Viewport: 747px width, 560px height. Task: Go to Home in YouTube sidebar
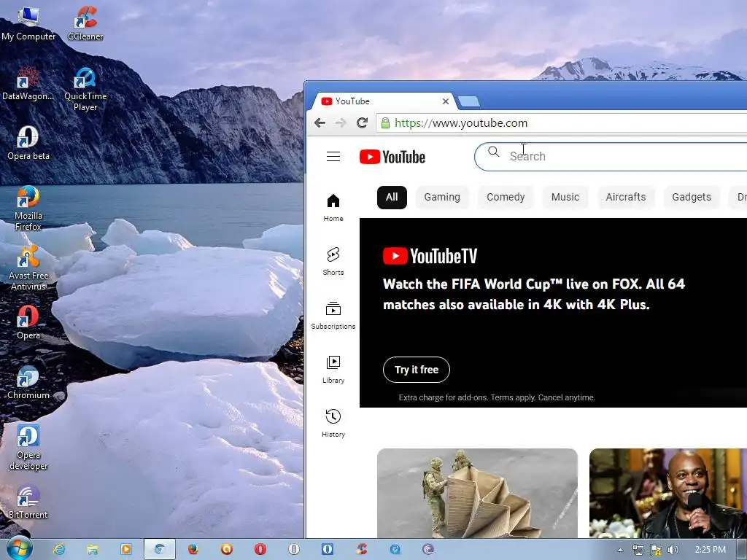(x=333, y=208)
